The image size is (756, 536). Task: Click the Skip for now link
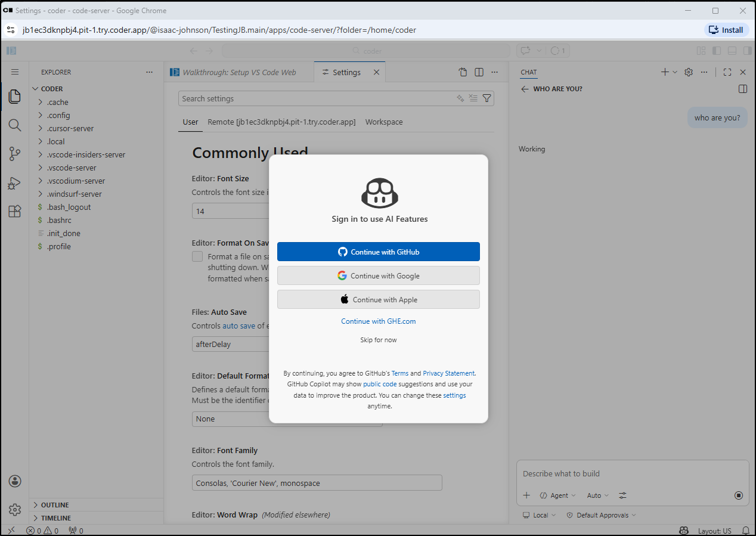pos(378,340)
